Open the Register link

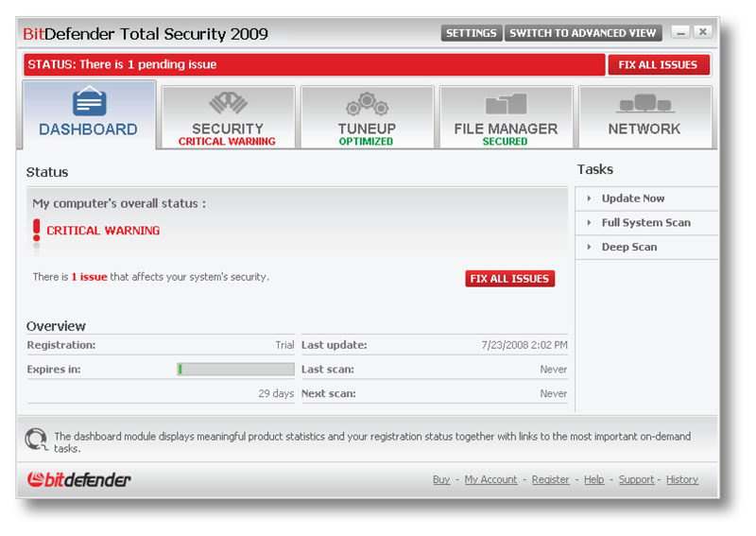click(x=551, y=479)
